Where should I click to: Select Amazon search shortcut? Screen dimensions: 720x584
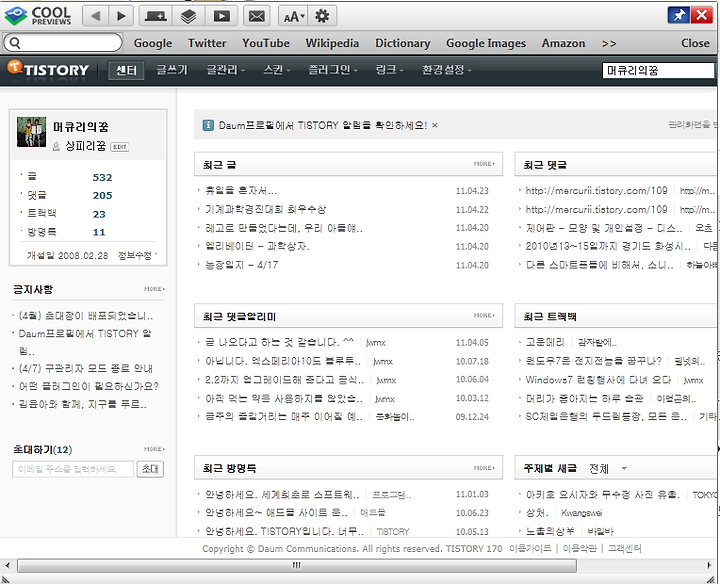tap(563, 43)
